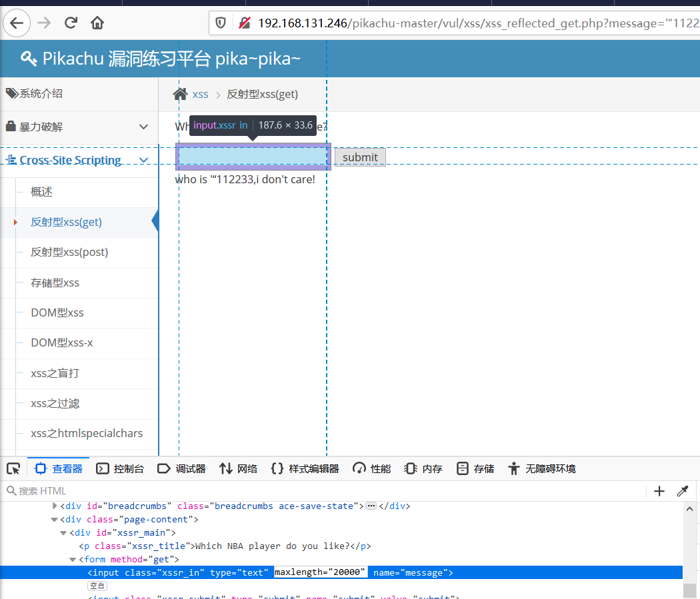Image resolution: width=700 pixels, height=599 pixels.
Task: Open the browser home page icon
Action: tap(97, 23)
